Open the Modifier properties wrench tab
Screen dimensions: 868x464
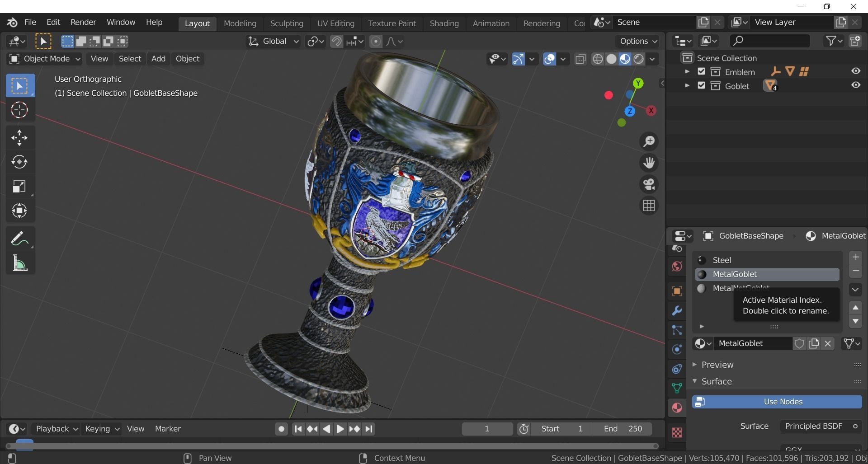[677, 311]
